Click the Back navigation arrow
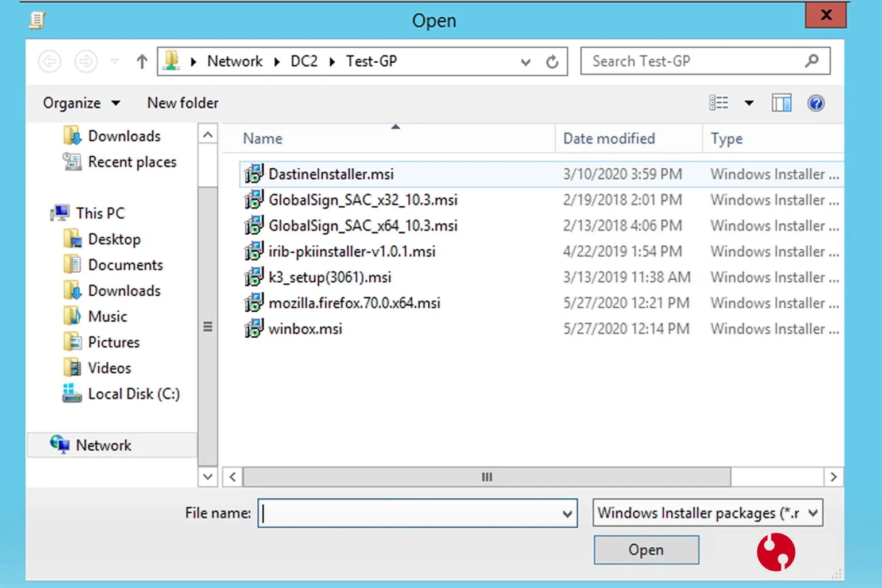This screenshot has width=882, height=588. (x=50, y=61)
